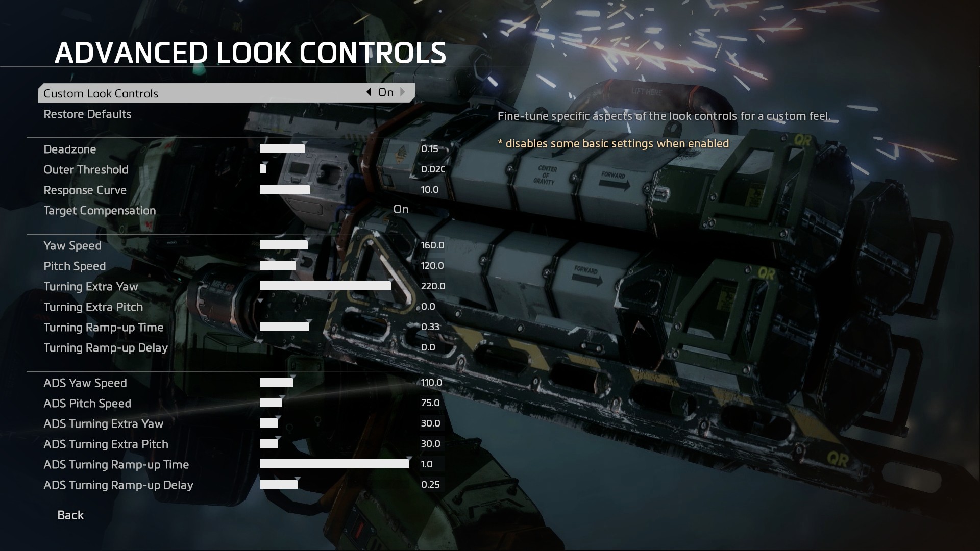Click Back button at bottom left
980x551 pixels.
point(70,515)
